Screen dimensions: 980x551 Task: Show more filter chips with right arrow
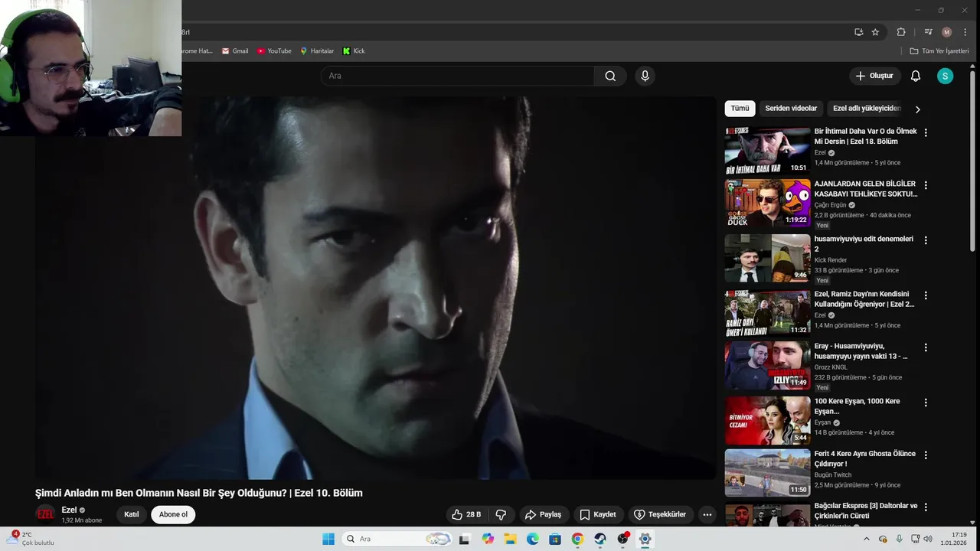click(918, 109)
